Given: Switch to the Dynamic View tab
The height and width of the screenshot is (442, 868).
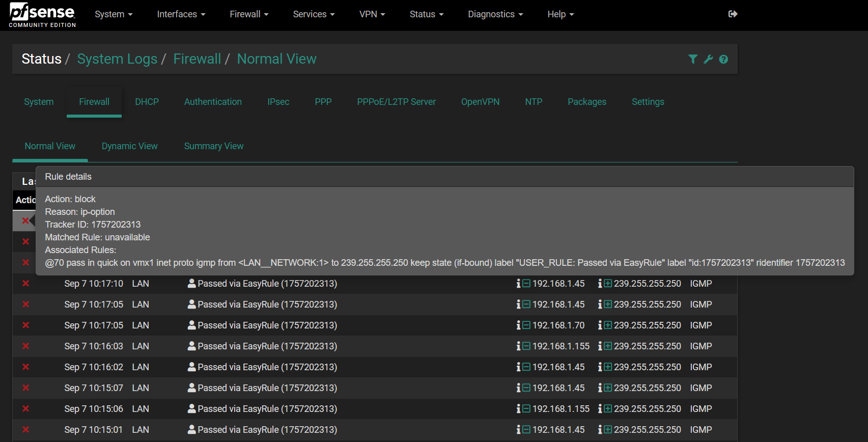Looking at the screenshot, I should coord(130,146).
